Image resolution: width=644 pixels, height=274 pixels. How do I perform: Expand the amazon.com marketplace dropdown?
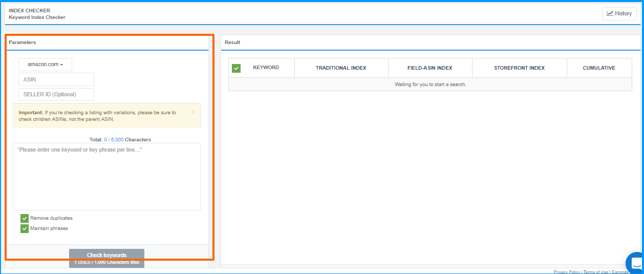(x=45, y=65)
